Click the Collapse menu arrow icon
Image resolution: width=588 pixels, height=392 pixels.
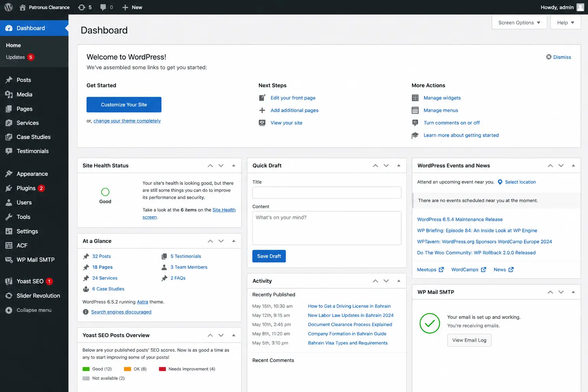click(9, 310)
